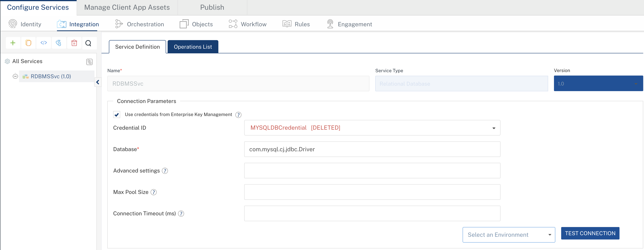Click the search magnifier icon

pos(88,43)
